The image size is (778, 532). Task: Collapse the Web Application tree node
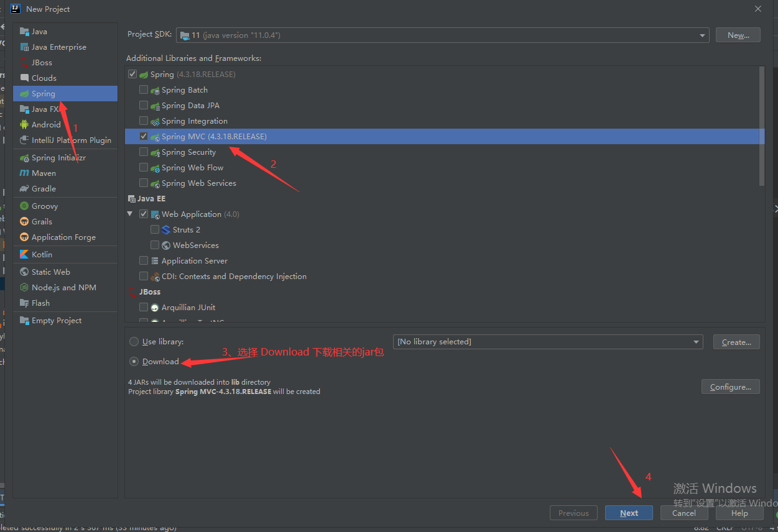point(130,214)
